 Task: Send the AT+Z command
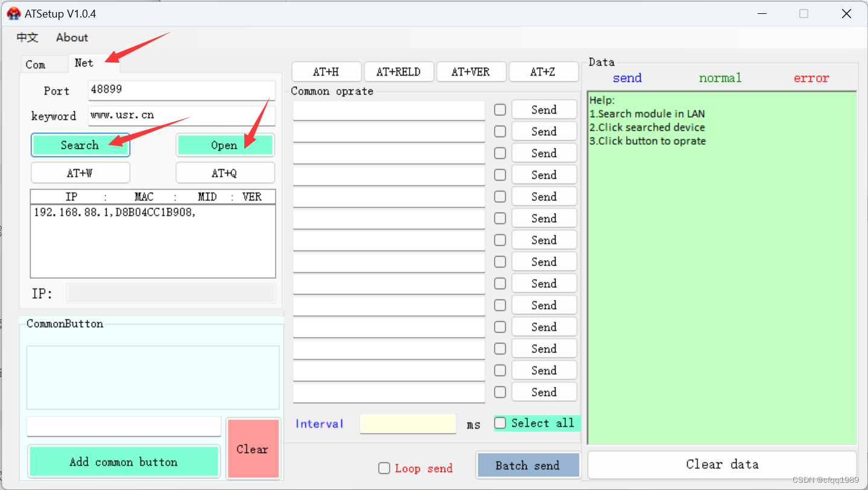tap(543, 71)
